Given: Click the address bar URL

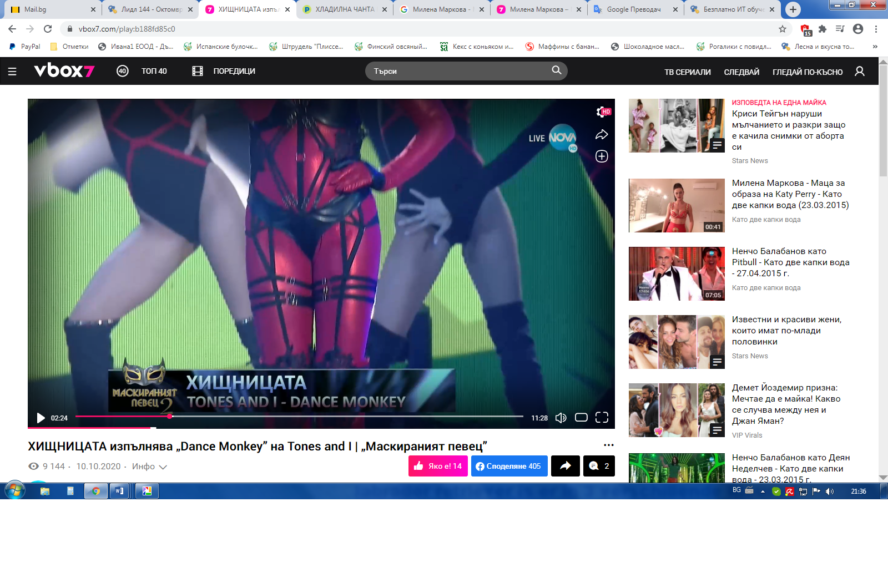Looking at the screenshot, I should click(127, 29).
